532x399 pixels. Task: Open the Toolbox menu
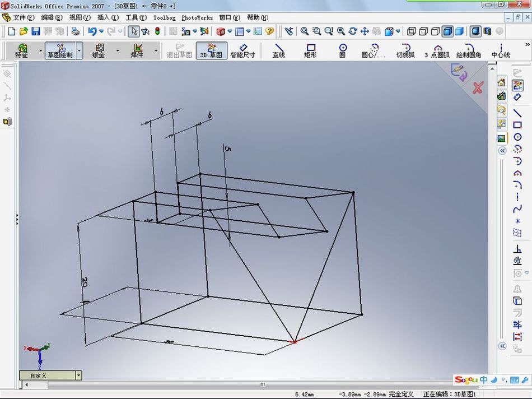(x=164, y=17)
